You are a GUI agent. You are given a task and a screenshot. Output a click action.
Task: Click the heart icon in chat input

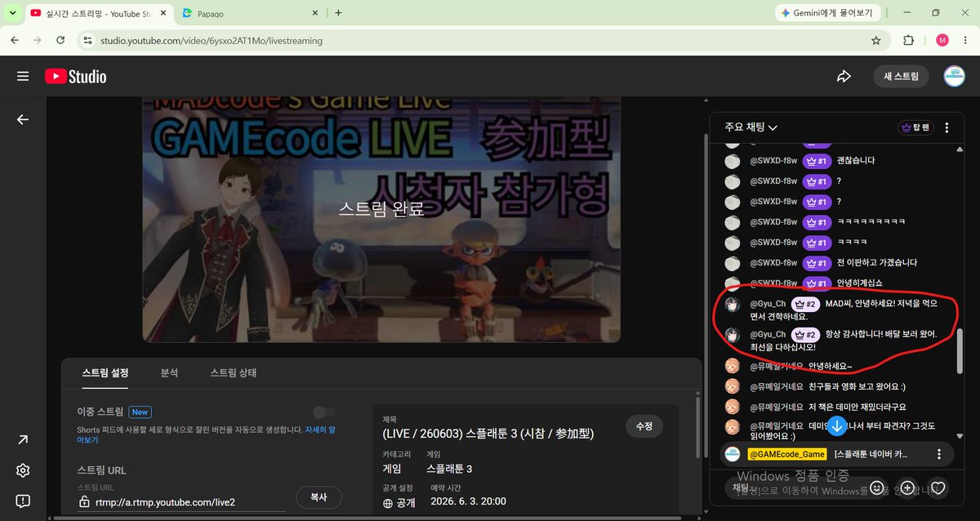click(x=938, y=488)
